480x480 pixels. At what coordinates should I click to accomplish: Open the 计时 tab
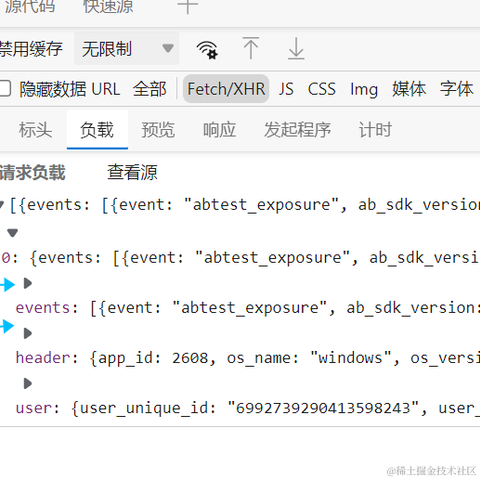tap(375, 130)
